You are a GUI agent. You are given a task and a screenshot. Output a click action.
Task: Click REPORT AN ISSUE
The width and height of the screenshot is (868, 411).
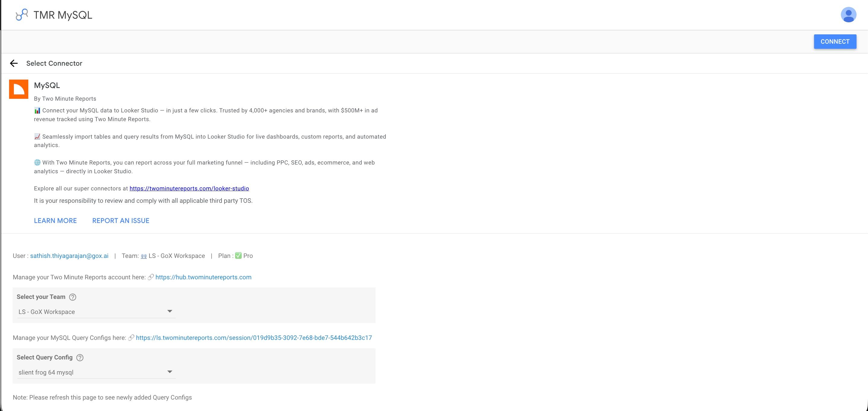pos(121,220)
